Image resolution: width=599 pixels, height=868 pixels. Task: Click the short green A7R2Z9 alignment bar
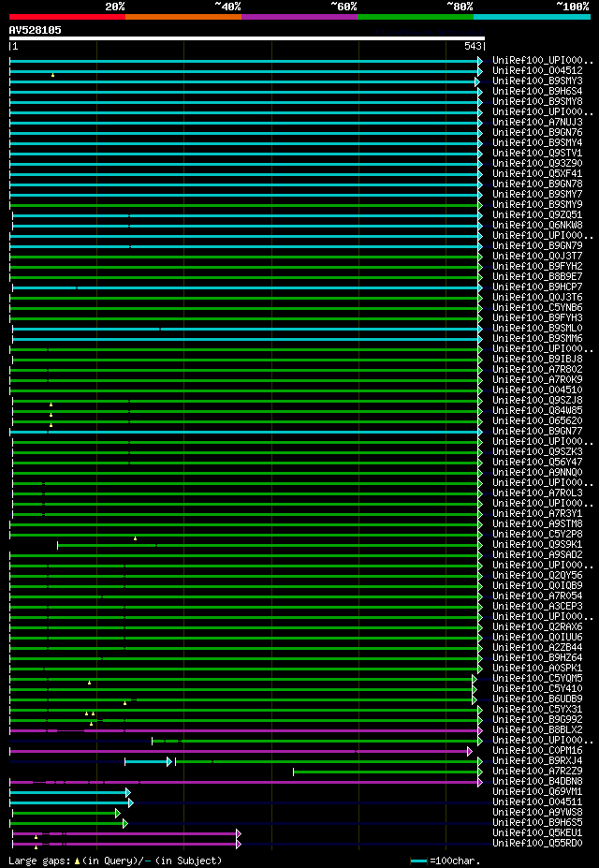[x=387, y=772]
